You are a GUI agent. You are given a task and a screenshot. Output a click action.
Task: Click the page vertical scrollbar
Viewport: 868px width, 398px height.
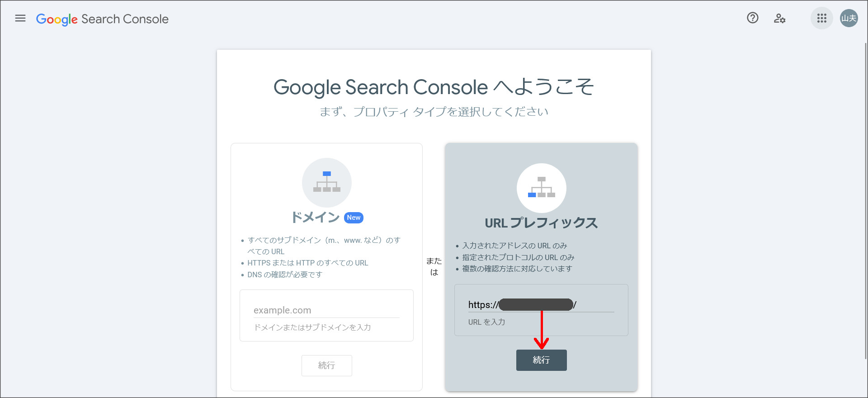click(x=865, y=201)
